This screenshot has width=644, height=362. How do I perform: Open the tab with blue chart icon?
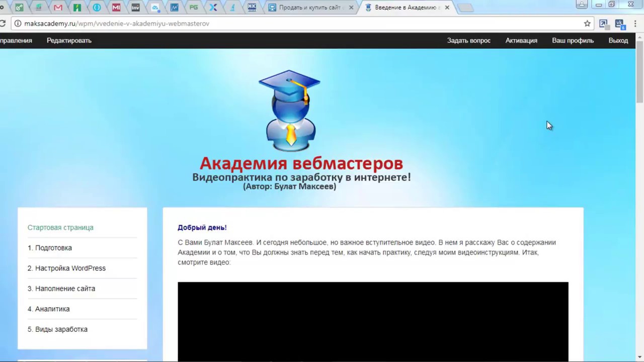click(174, 8)
